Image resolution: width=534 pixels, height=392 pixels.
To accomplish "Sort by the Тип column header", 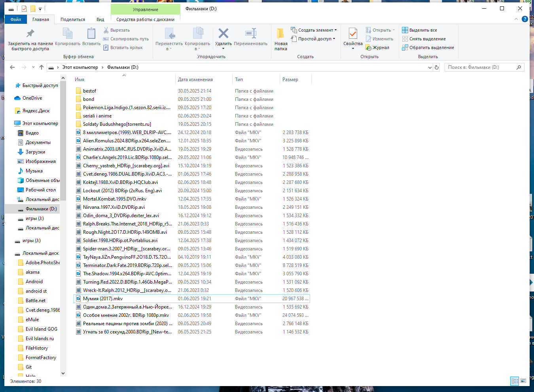I will click(x=256, y=80).
